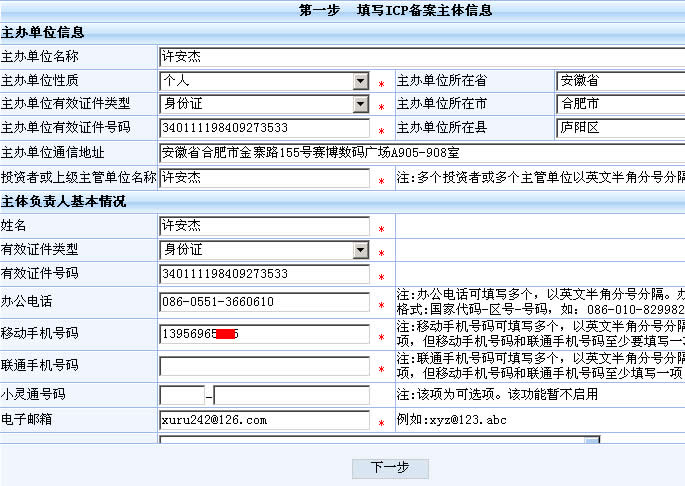
Task: Click the text area below 电子邮箱
Action: pyautogui.click(x=380, y=439)
